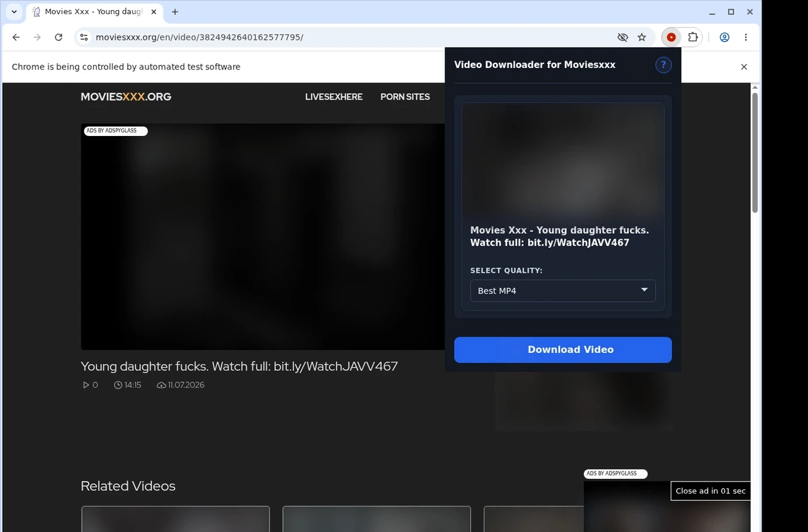Click the main video player area

[x=263, y=236]
